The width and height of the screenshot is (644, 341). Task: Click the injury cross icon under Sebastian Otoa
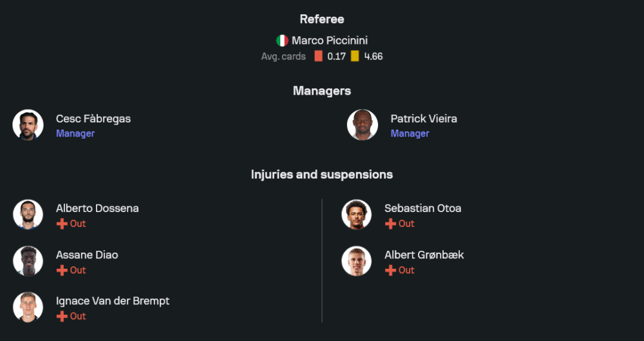point(390,224)
